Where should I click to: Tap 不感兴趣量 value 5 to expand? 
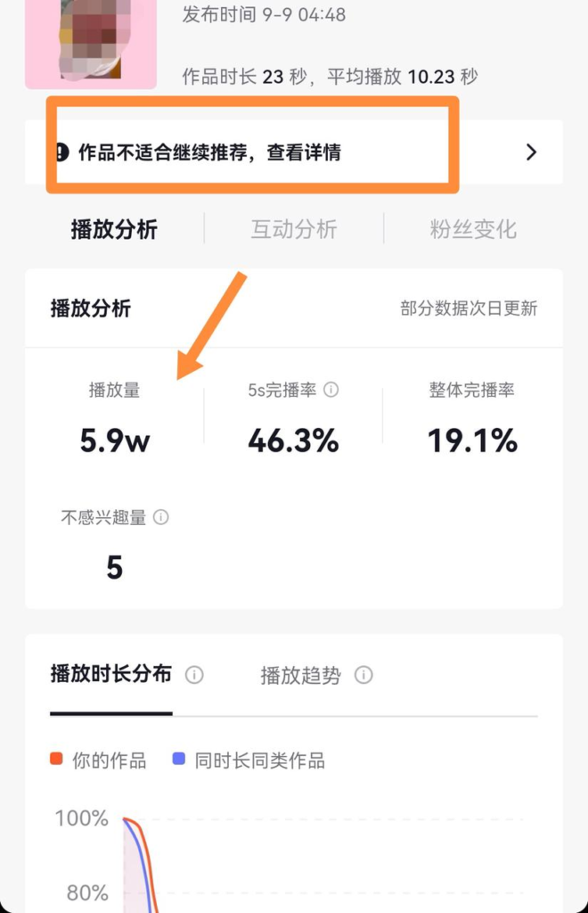point(114,566)
